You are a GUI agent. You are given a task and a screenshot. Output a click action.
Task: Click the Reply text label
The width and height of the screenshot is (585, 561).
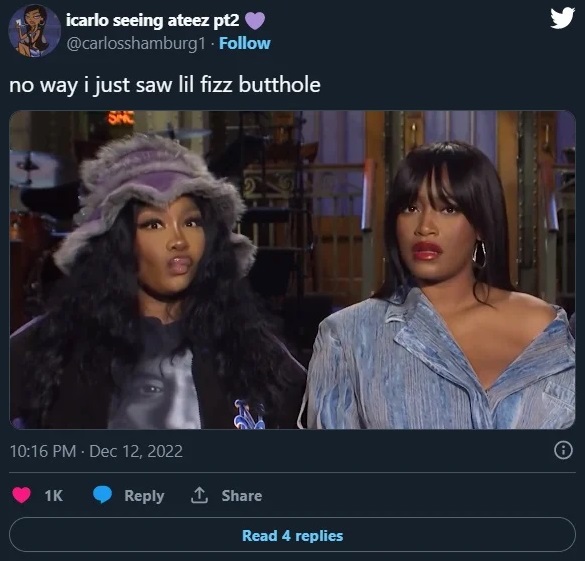[144, 496]
